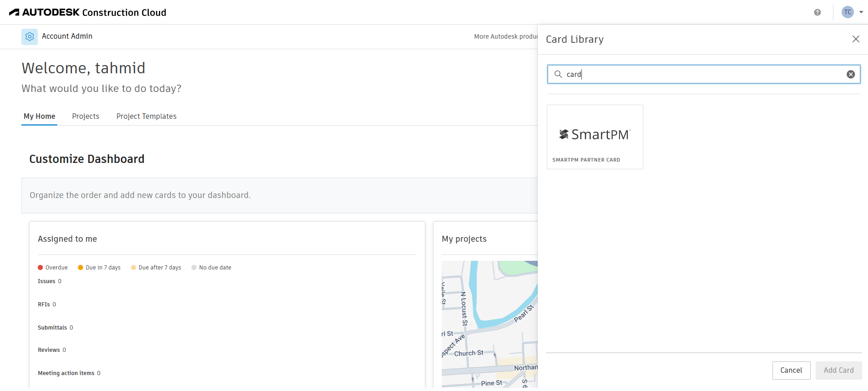Click the SmartPM logo on the card
The width and height of the screenshot is (868, 391).
[595, 134]
